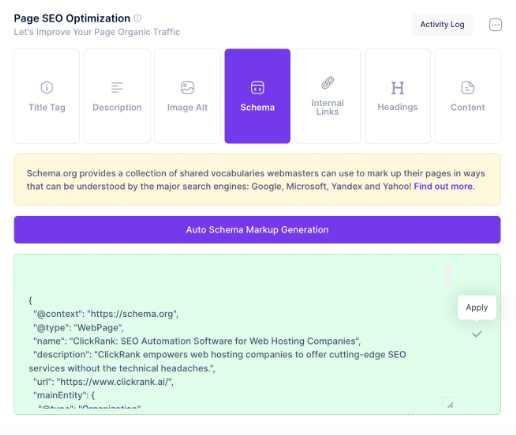The image size is (516, 435).
Task: Click the text area resize handle
Action: (x=450, y=405)
